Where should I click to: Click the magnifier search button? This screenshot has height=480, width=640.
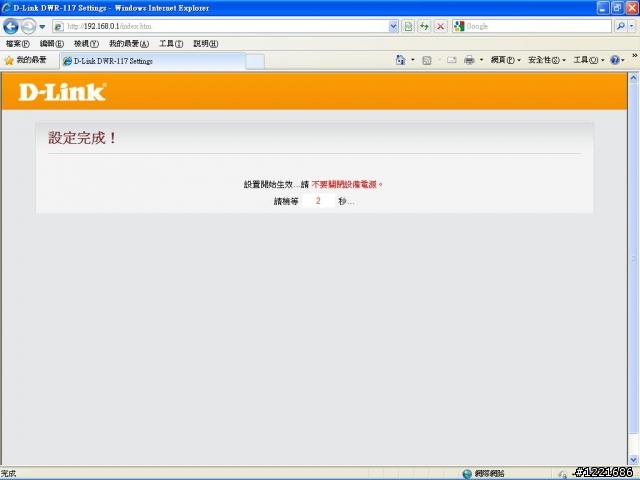click(x=620, y=27)
